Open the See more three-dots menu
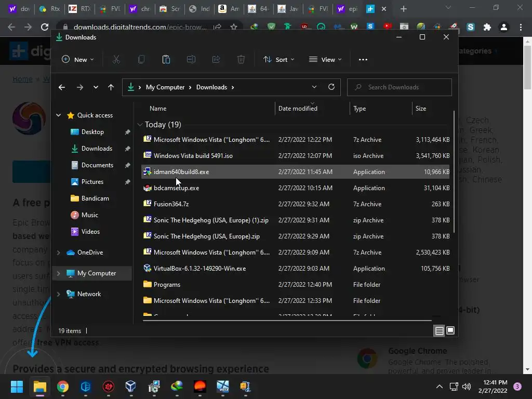The height and width of the screenshot is (399, 532). click(x=363, y=59)
